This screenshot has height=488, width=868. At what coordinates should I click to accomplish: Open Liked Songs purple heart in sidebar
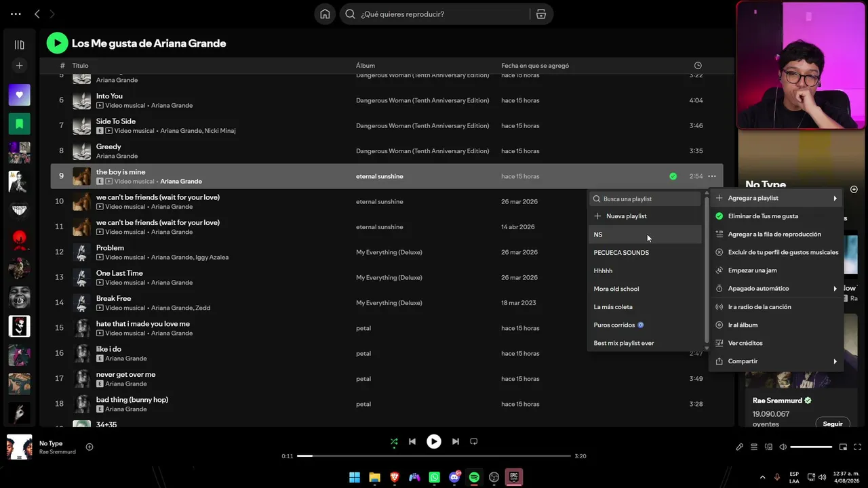(x=19, y=95)
